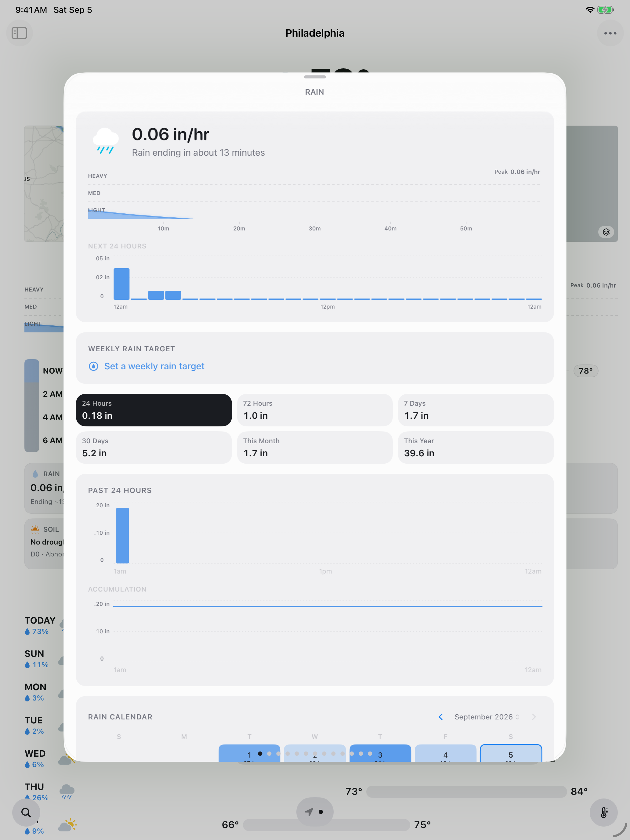The image size is (630, 840).
Task: Tap the rain cloud icon beside 0.06 in/hr
Action: 106,141
